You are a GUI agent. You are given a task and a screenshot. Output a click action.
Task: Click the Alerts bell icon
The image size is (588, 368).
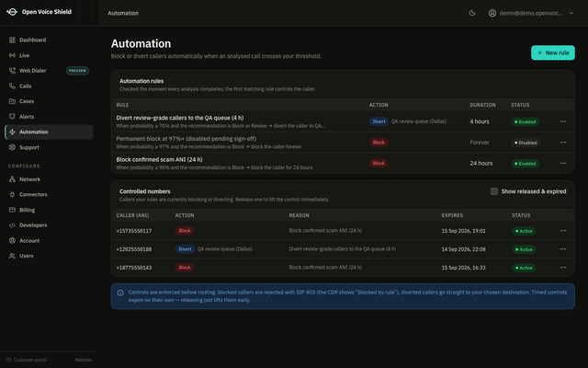coord(12,117)
